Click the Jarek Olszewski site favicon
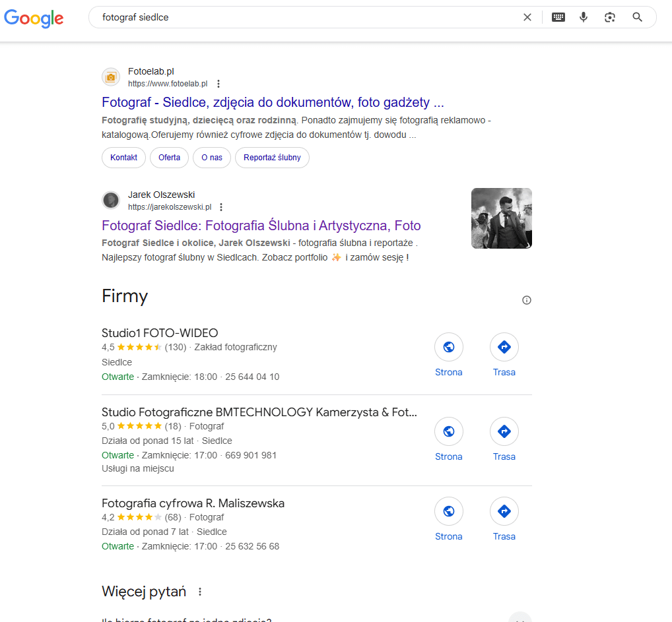Viewport: 672px width, 622px height. [111, 200]
